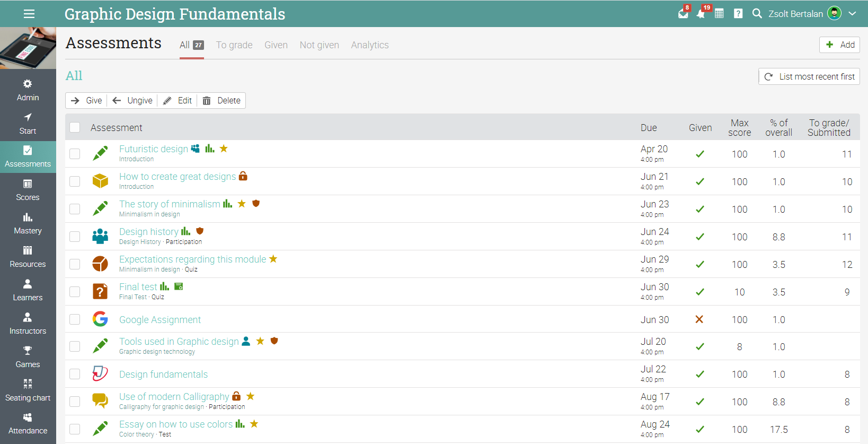This screenshot has height=444, width=868.
Task: Open Games in sidebar
Action: 28,358
